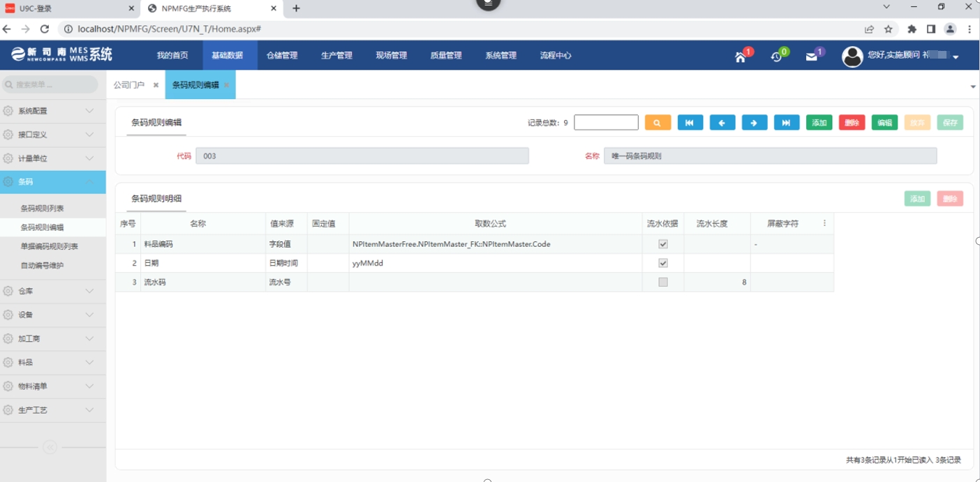Jump to the first record
The width and height of the screenshot is (980, 482).
click(690, 123)
